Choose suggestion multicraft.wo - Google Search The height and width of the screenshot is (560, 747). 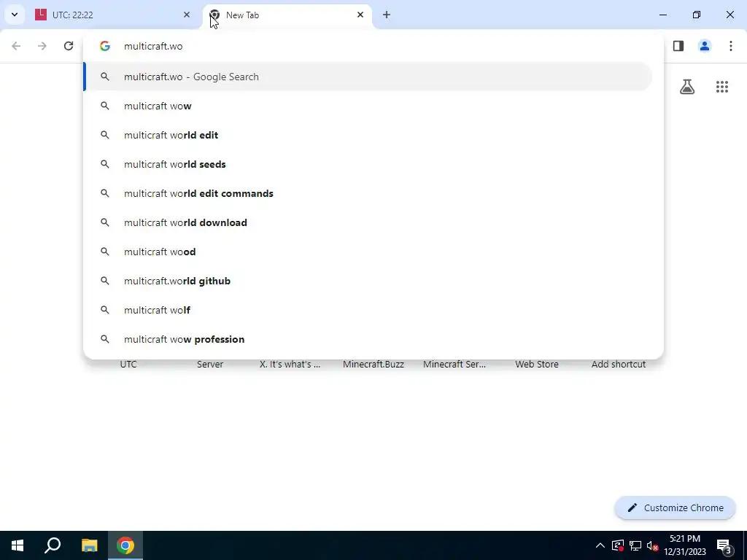coord(368,77)
